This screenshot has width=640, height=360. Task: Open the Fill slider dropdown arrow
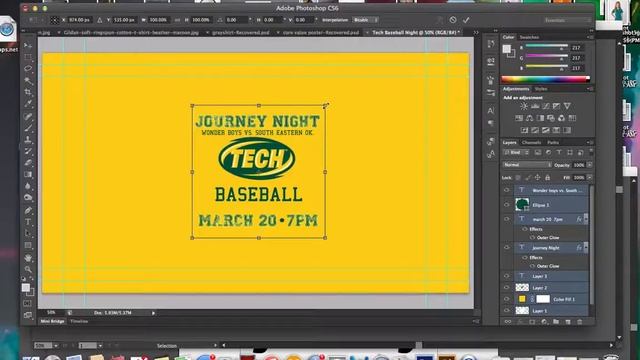(x=589, y=178)
